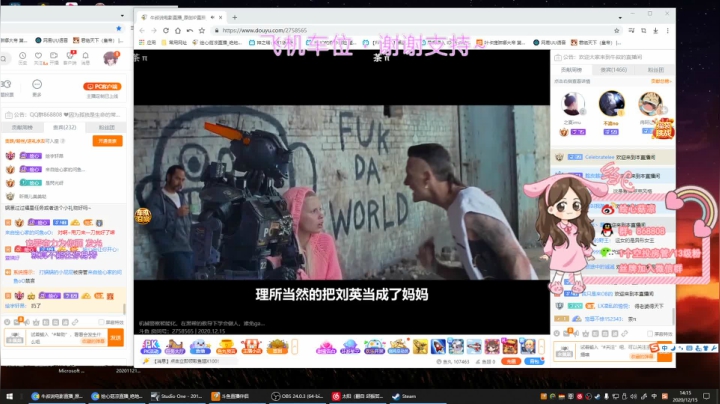Click the orange recharge button below video
Image resolution: width=720 pixels, height=404 pixels.
pyautogui.click(x=511, y=361)
